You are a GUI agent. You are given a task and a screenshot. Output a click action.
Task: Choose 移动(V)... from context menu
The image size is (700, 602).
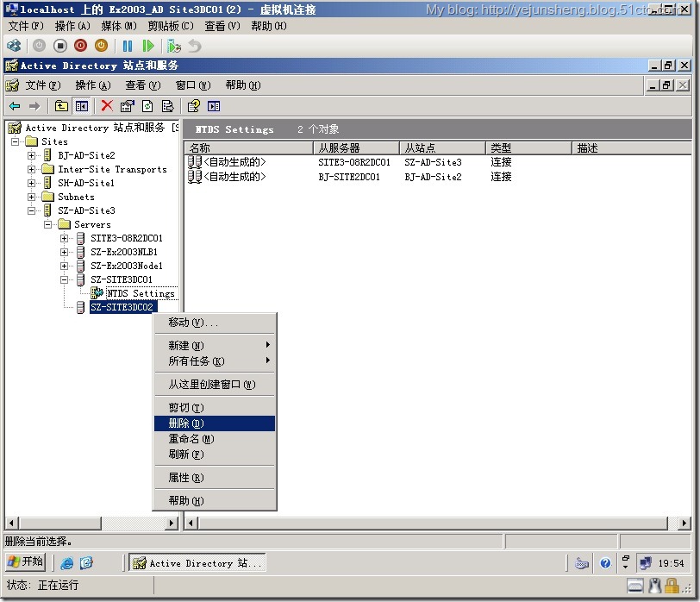[x=215, y=323]
